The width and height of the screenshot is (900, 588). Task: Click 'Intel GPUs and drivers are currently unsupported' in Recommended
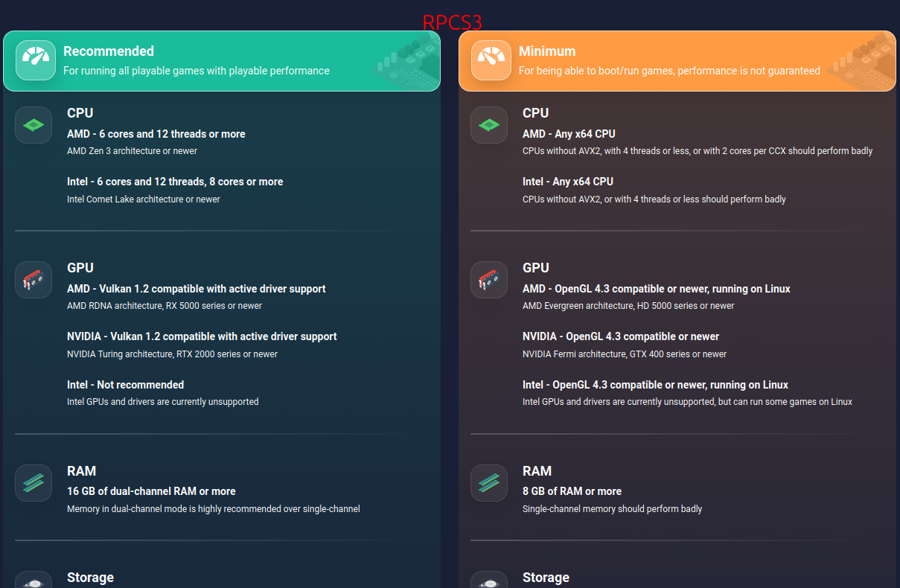point(163,402)
